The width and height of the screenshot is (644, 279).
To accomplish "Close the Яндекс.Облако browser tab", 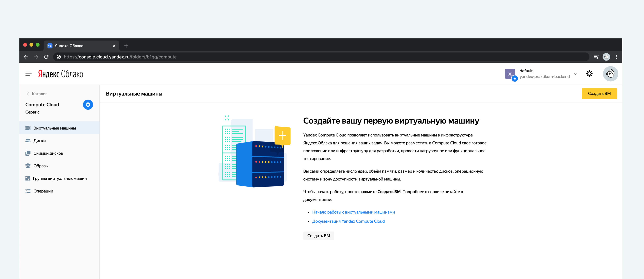I will pos(114,46).
